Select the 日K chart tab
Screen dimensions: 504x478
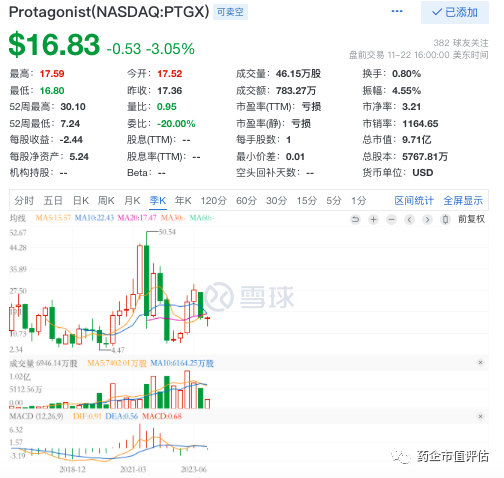(81, 201)
